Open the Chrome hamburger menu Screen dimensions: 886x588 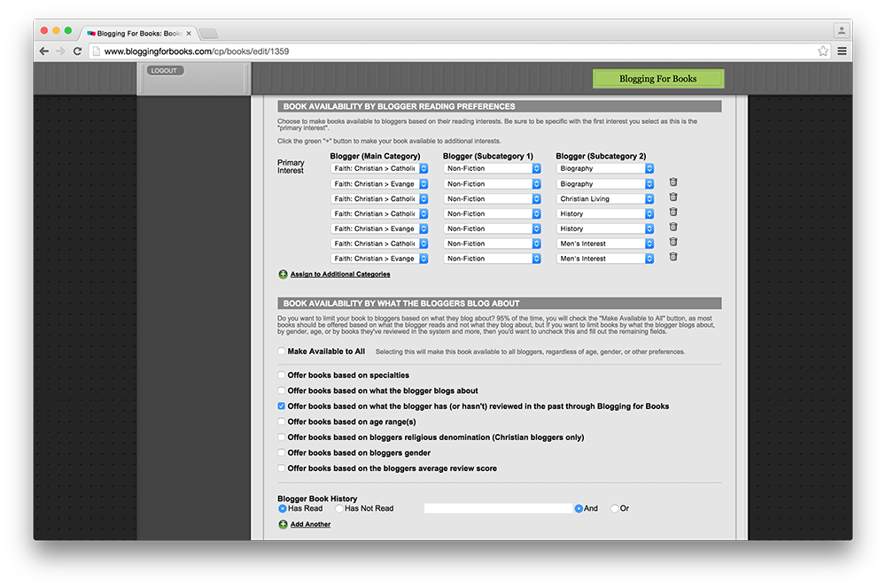pos(842,51)
